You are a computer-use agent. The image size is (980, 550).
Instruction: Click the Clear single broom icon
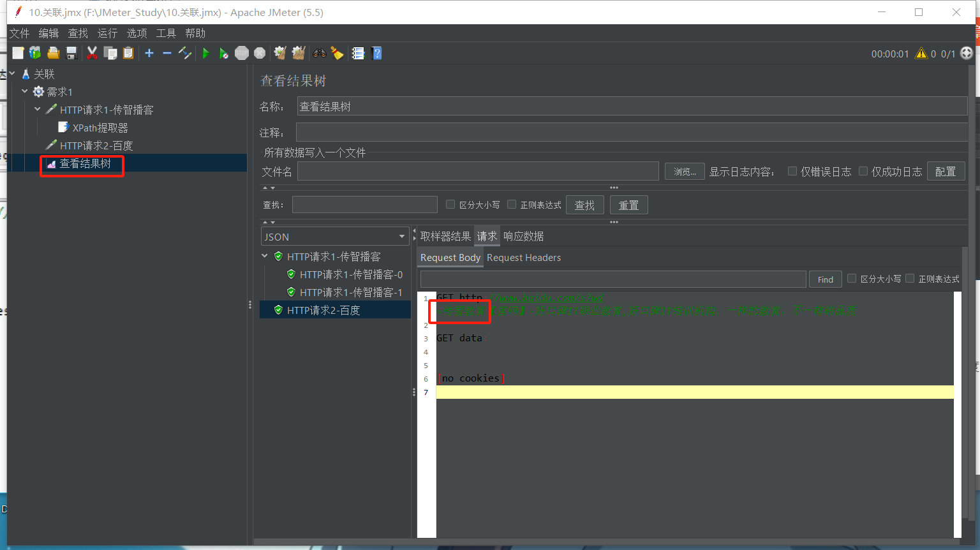coord(280,53)
